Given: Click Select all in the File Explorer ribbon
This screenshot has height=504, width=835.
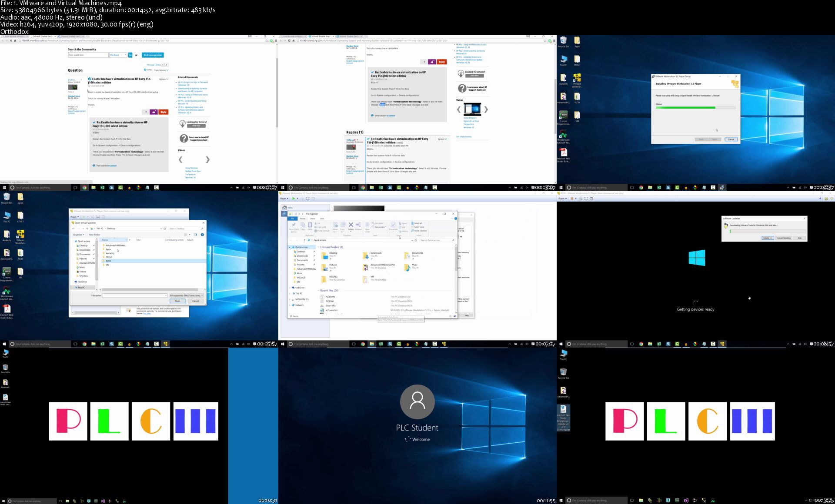Looking at the screenshot, I should tap(417, 223).
